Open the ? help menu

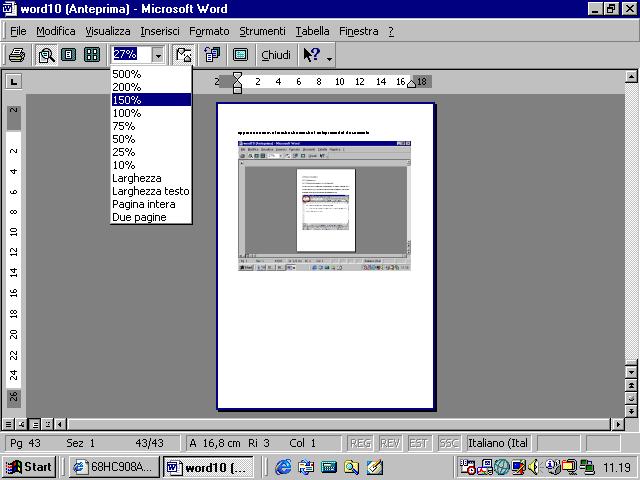(x=391, y=31)
